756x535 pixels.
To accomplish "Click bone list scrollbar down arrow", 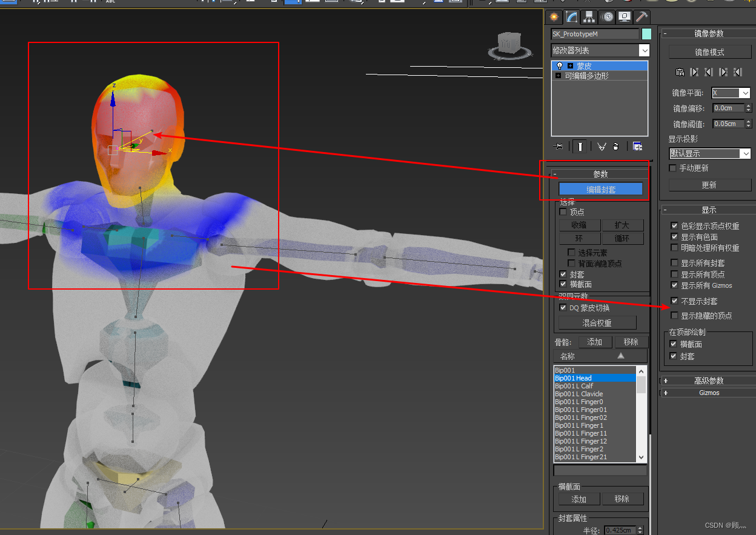I will pos(641,457).
